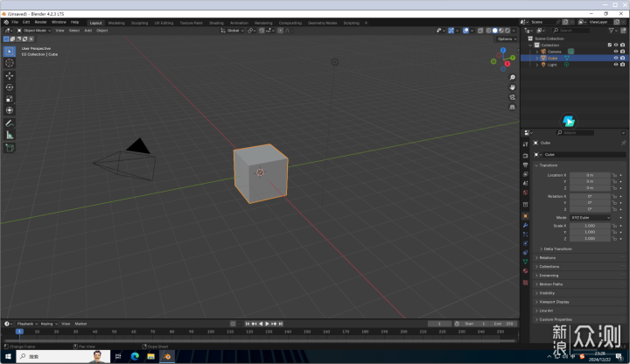The height and width of the screenshot is (364, 630).
Task: Switch orthographic/perspective grid icon in viewport
Action: [512, 107]
